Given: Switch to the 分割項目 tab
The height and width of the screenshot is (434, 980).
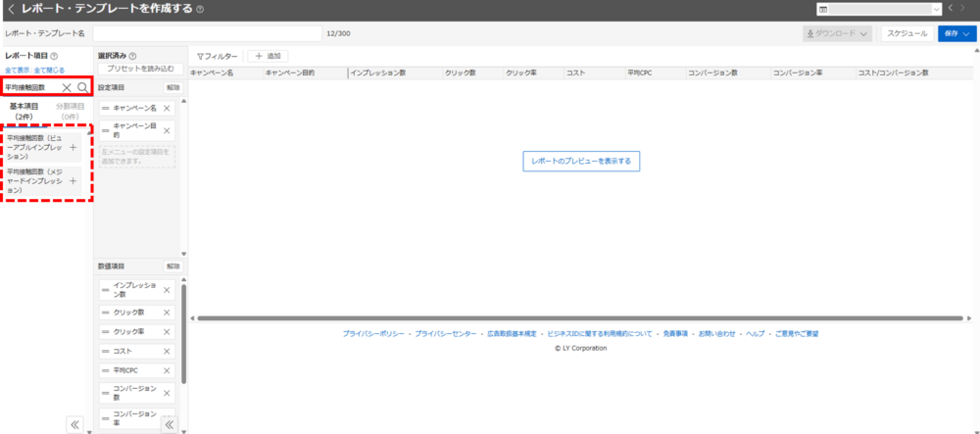Looking at the screenshot, I should (x=70, y=111).
